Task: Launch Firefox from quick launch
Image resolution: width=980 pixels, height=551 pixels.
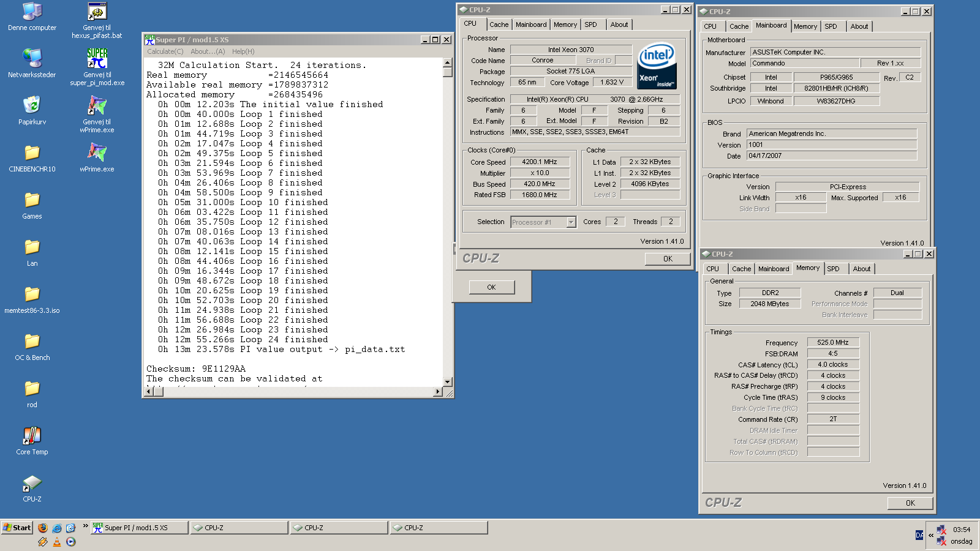Action: tap(42, 528)
